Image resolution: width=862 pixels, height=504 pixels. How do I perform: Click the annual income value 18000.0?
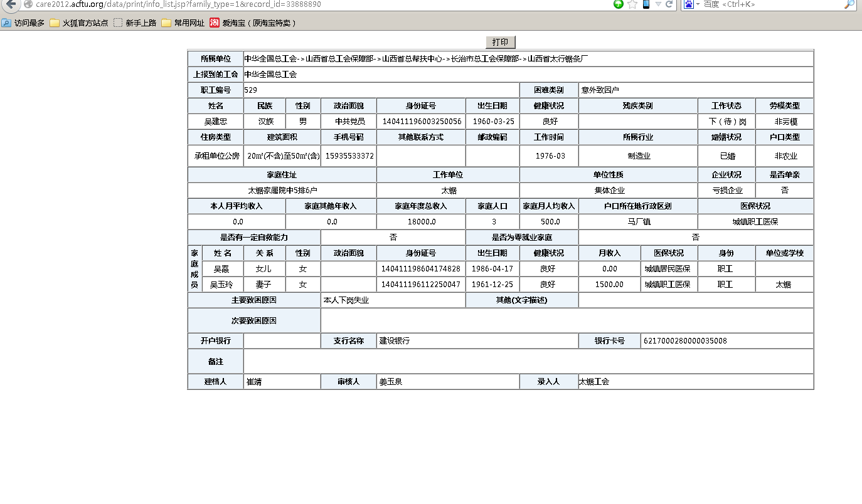[421, 222]
